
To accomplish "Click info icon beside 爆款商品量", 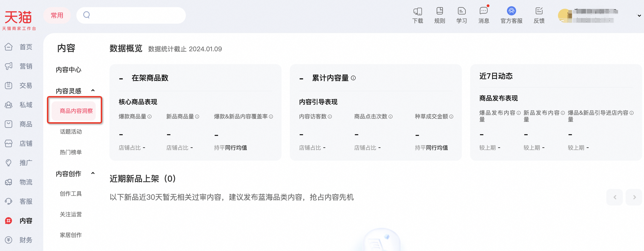I will coord(149,116).
